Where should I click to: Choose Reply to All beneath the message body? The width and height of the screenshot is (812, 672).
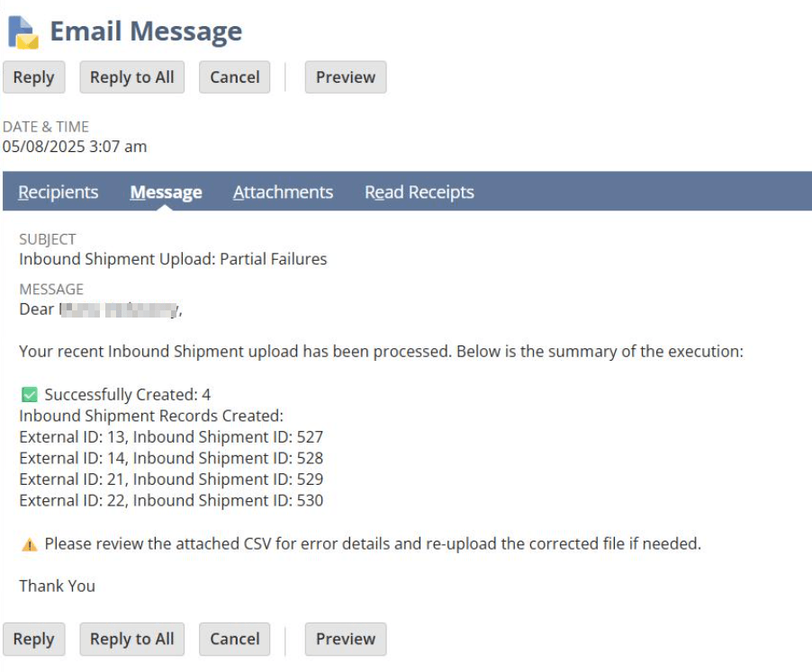132,639
